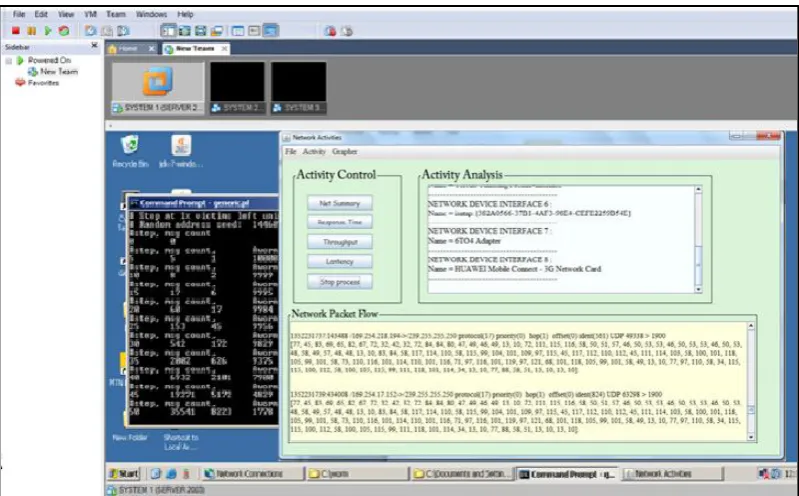Open the VM menu
Screen dimensions: 799x496
click(x=90, y=14)
